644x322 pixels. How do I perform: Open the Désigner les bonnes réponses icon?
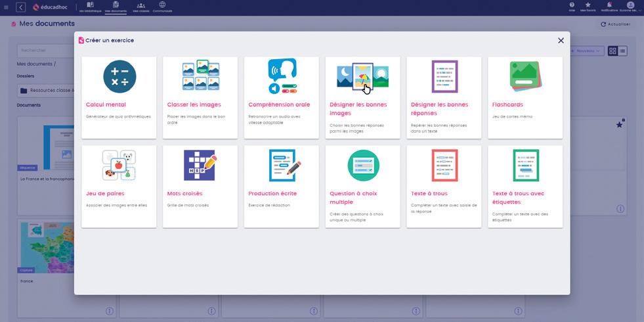click(x=444, y=76)
